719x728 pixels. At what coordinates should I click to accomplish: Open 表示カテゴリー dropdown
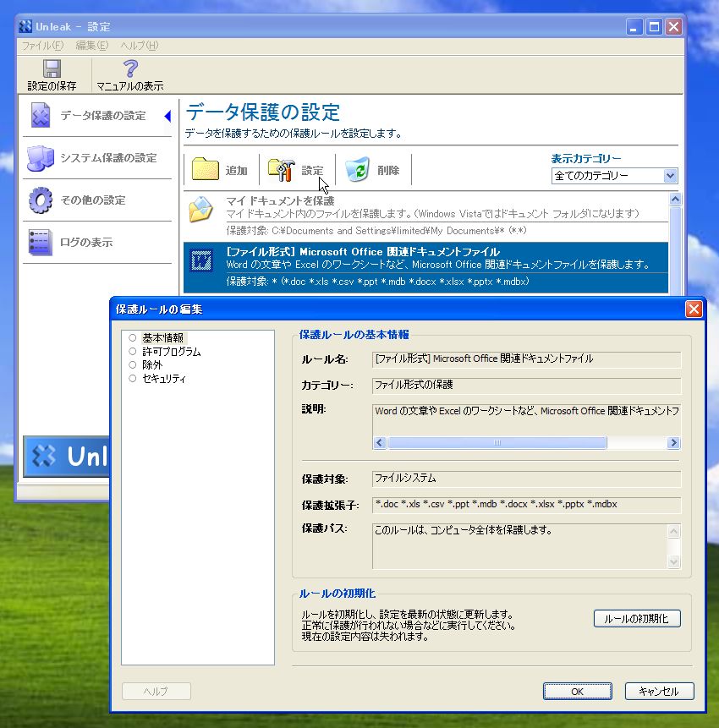[614, 176]
